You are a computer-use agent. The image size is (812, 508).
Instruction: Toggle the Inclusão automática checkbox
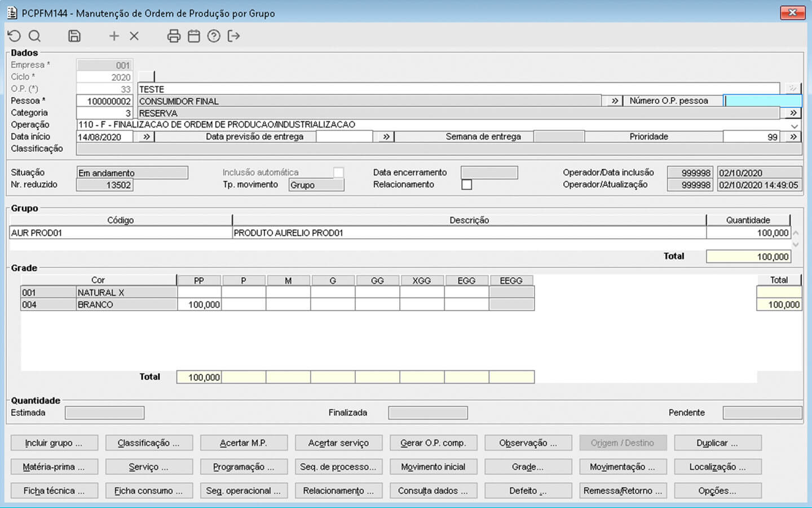[338, 173]
